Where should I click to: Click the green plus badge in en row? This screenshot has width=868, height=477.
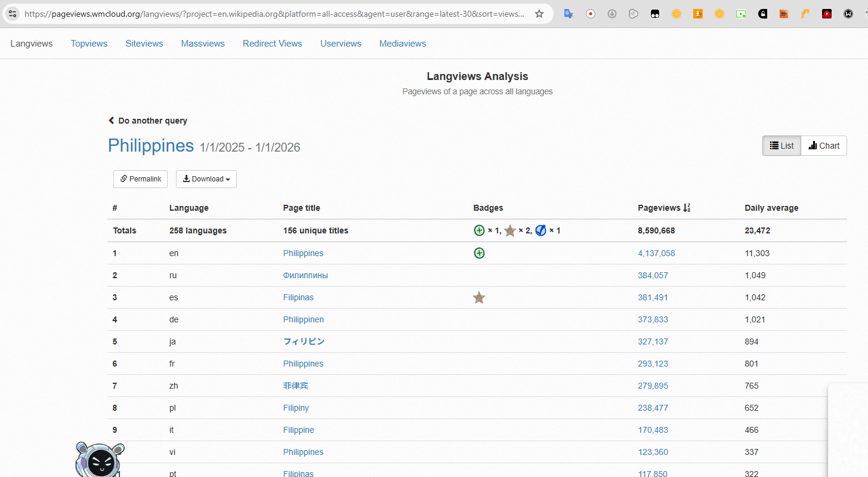479,253
